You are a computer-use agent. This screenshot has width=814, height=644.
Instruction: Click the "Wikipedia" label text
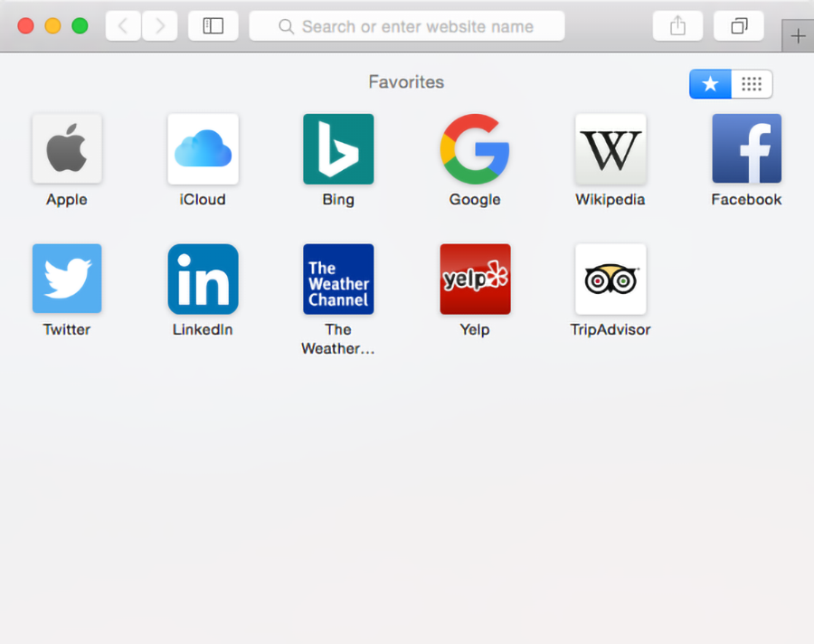point(610,200)
